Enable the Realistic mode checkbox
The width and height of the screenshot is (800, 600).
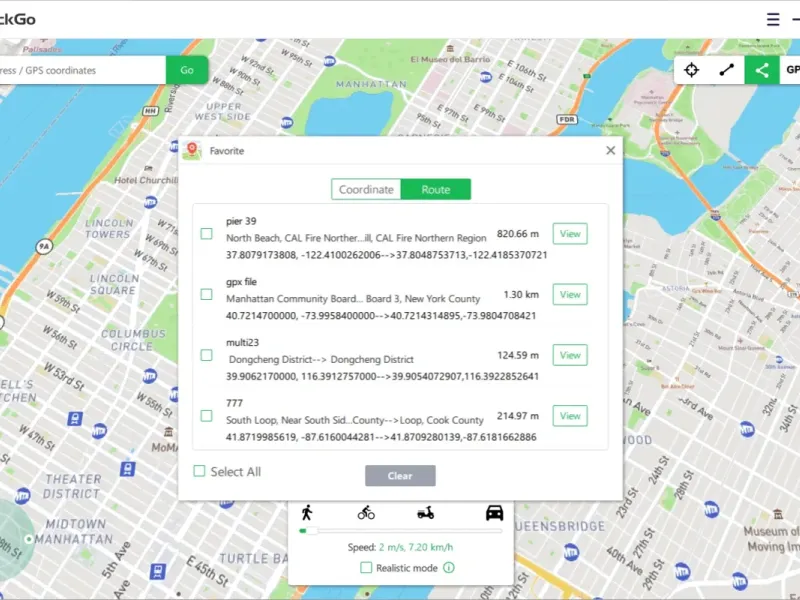click(366, 567)
